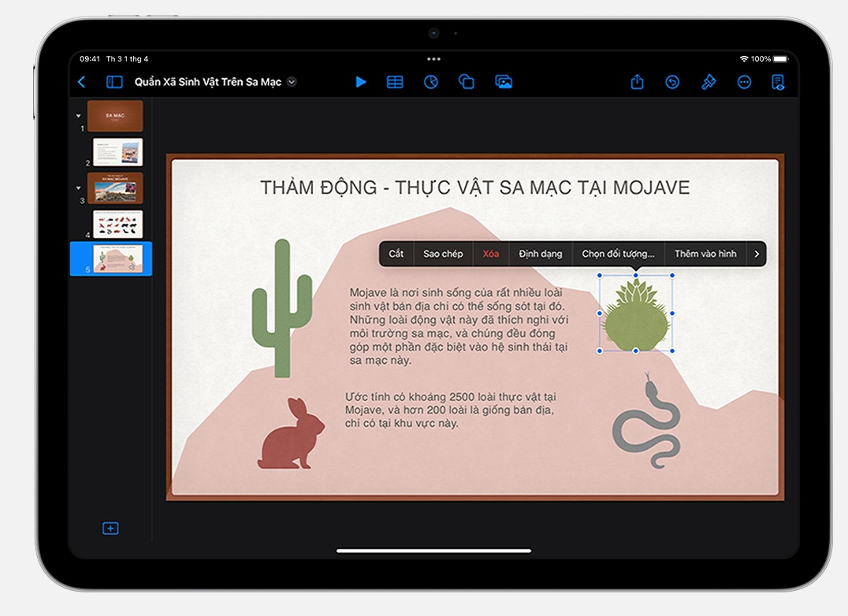The height and width of the screenshot is (616, 848).
Task: Collapse the slide 3 group triangle
Action: pyautogui.click(x=78, y=188)
